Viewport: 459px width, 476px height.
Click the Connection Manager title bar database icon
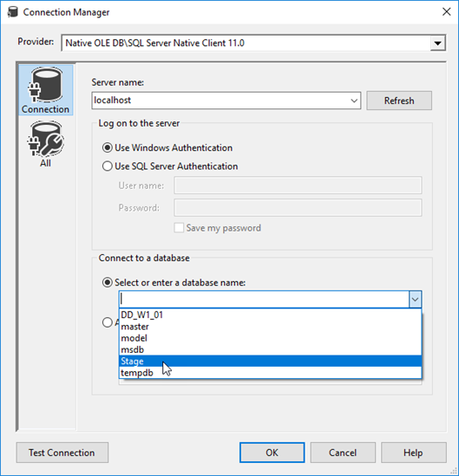(x=13, y=12)
